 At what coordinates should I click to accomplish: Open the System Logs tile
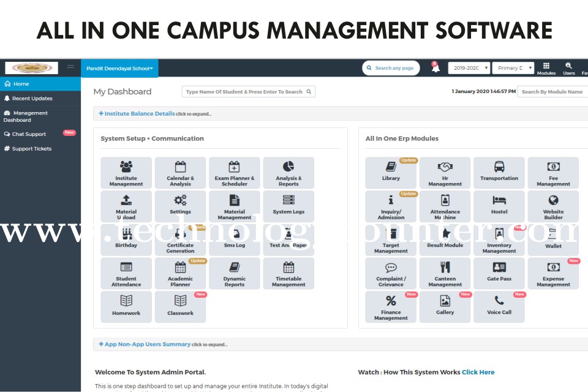pos(288,206)
